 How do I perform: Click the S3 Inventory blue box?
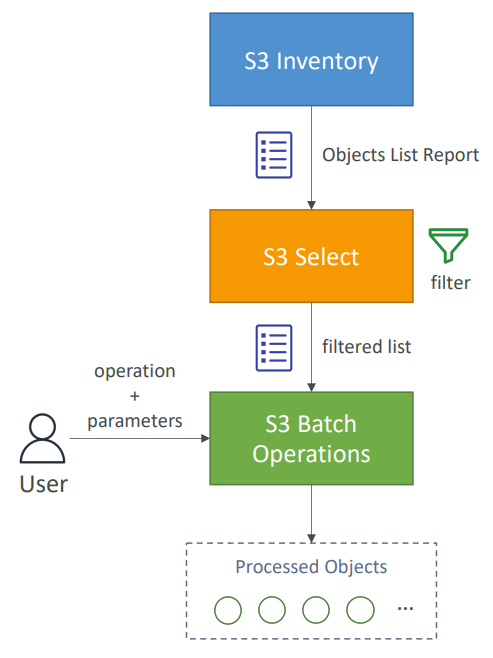(x=311, y=59)
